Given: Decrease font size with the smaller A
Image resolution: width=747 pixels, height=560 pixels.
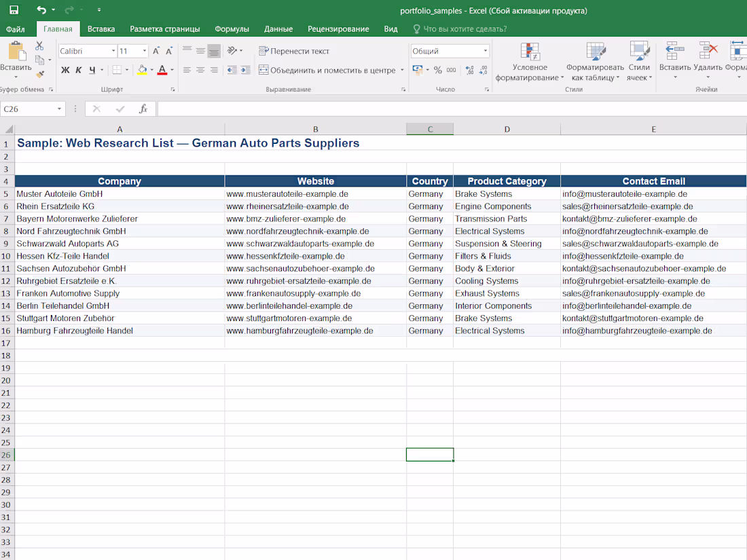Looking at the screenshot, I should point(168,51).
